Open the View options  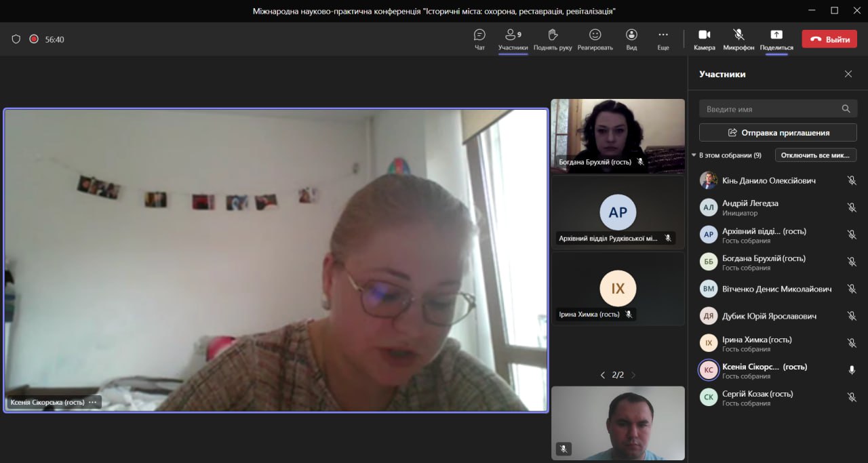coord(631,39)
